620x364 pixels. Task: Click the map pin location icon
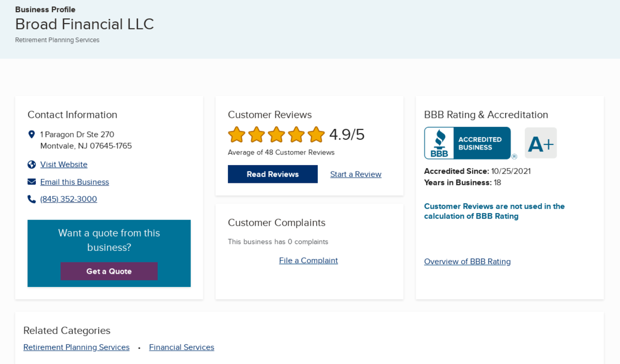click(x=32, y=134)
